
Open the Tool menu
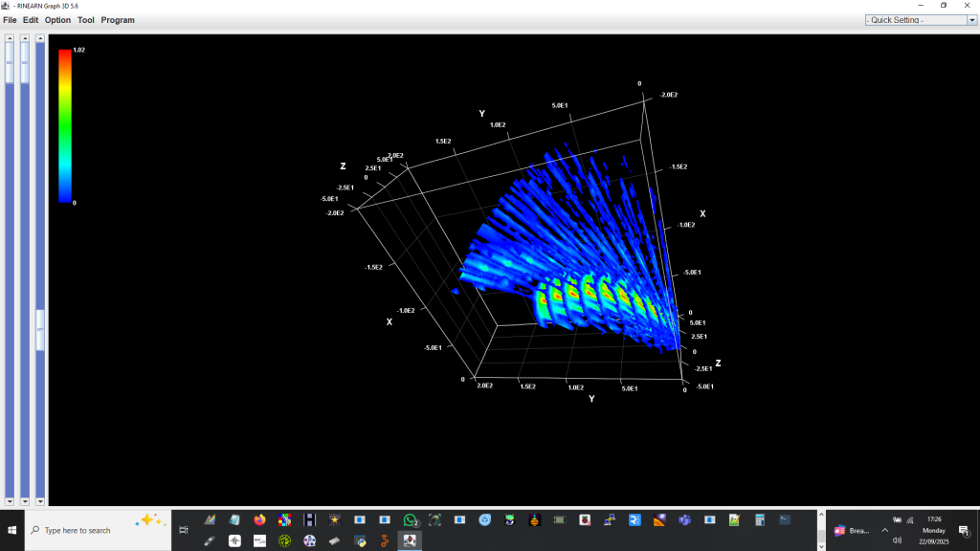tap(86, 20)
